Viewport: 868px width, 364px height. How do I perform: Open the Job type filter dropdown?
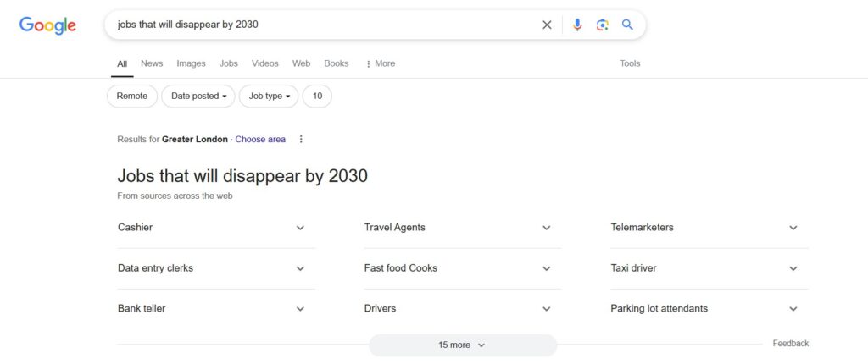tap(269, 97)
